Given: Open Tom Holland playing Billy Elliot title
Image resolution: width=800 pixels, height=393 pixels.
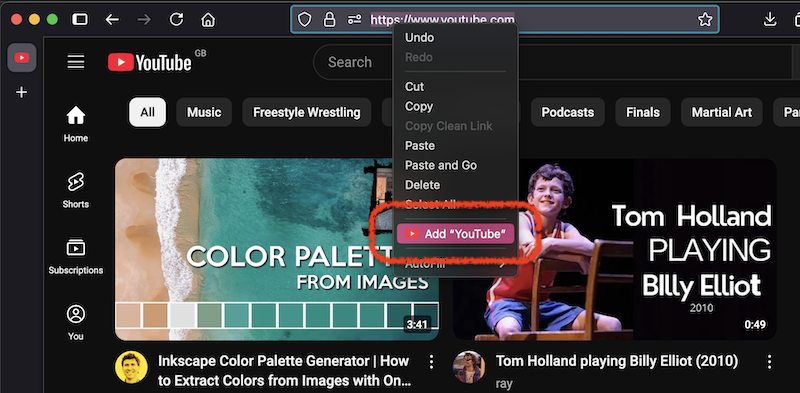Looking at the screenshot, I should tap(617, 361).
